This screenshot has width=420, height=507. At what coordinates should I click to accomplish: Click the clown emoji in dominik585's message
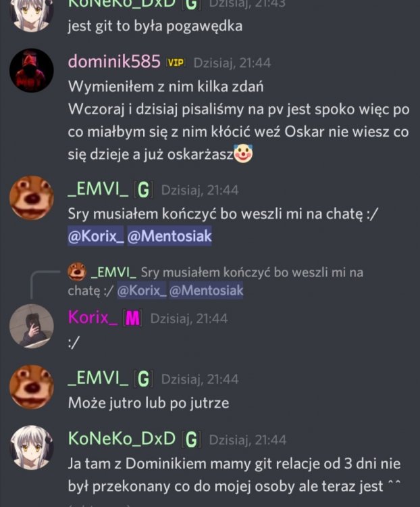click(243, 154)
